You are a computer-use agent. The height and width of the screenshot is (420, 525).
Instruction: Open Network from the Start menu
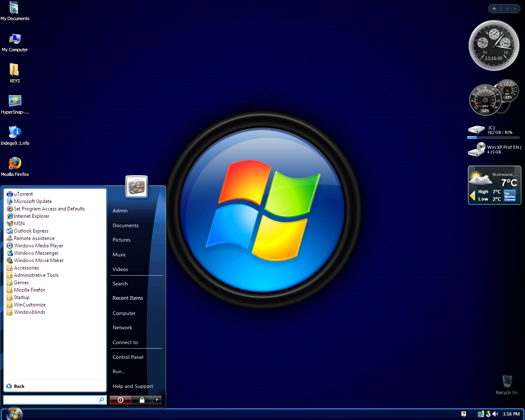pyautogui.click(x=122, y=328)
